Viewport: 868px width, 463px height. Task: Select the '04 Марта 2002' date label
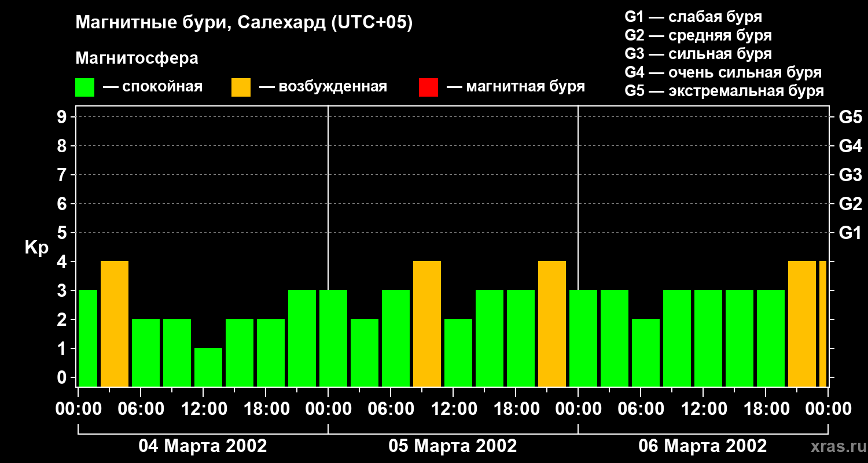[203, 446]
